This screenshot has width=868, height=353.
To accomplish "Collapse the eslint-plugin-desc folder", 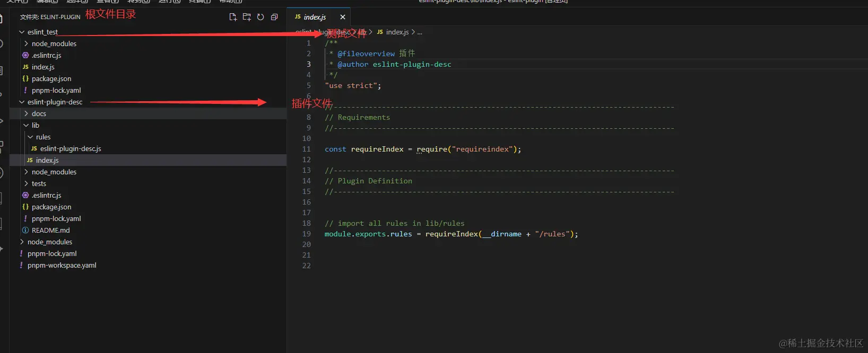I will click(22, 102).
